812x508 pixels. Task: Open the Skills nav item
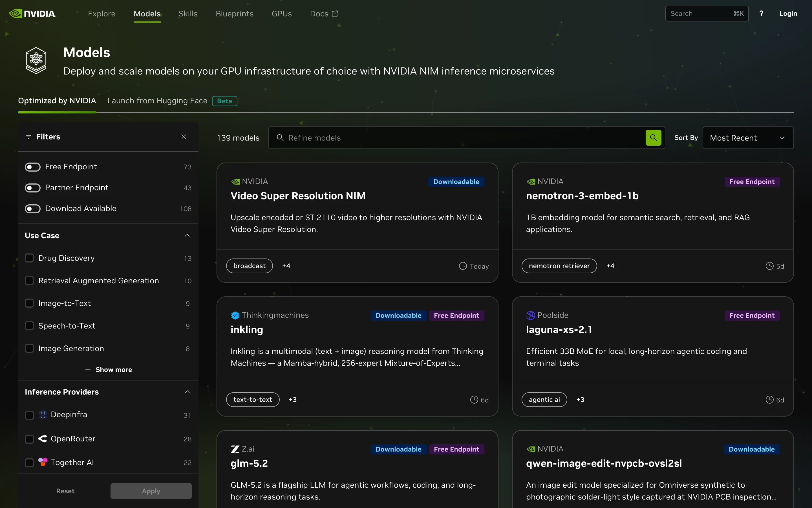188,14
